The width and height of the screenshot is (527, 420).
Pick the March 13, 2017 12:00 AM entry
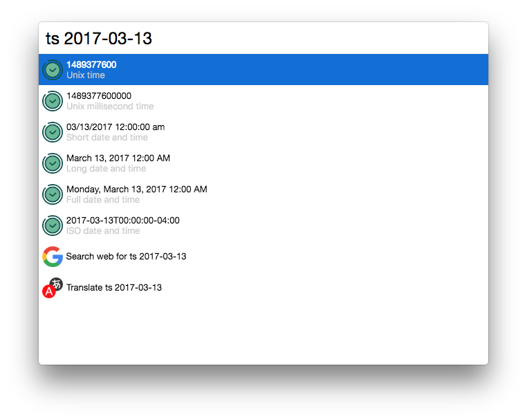[263, 163]
